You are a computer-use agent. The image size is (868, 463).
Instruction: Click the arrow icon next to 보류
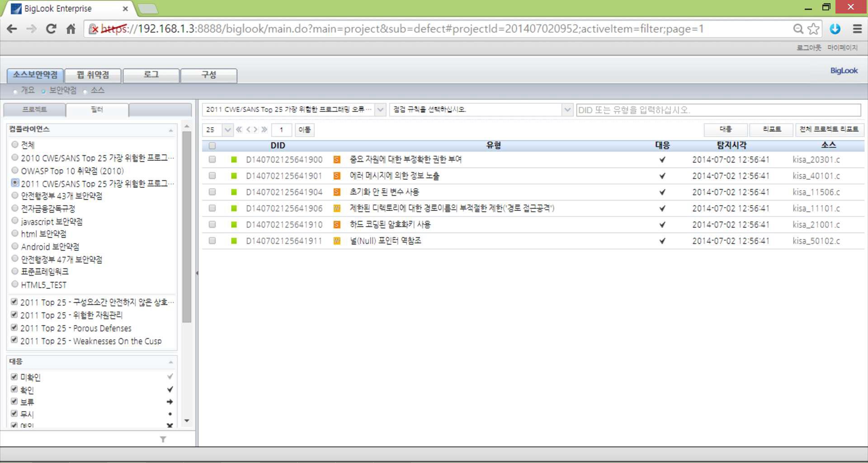(x=170, y=402)
